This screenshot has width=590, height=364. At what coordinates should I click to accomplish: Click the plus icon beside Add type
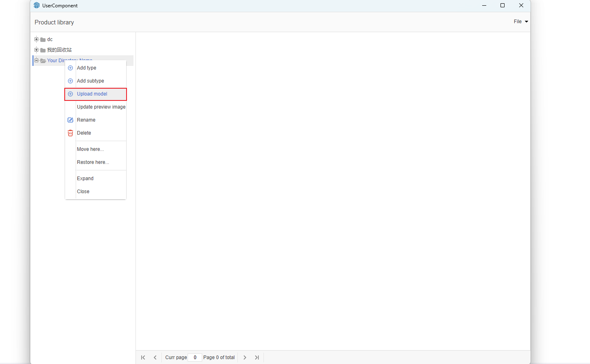70,68
